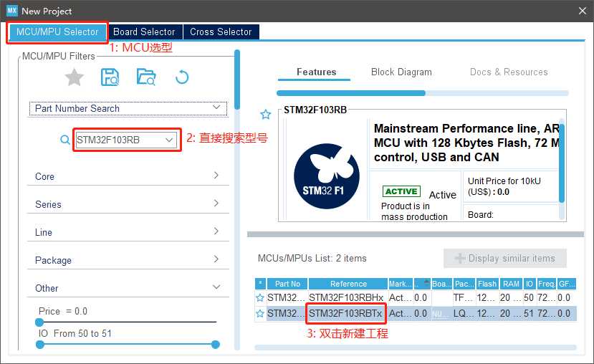Click the star column header
Viewport: 594px width, 364px height.
click(x=260, y=284)
